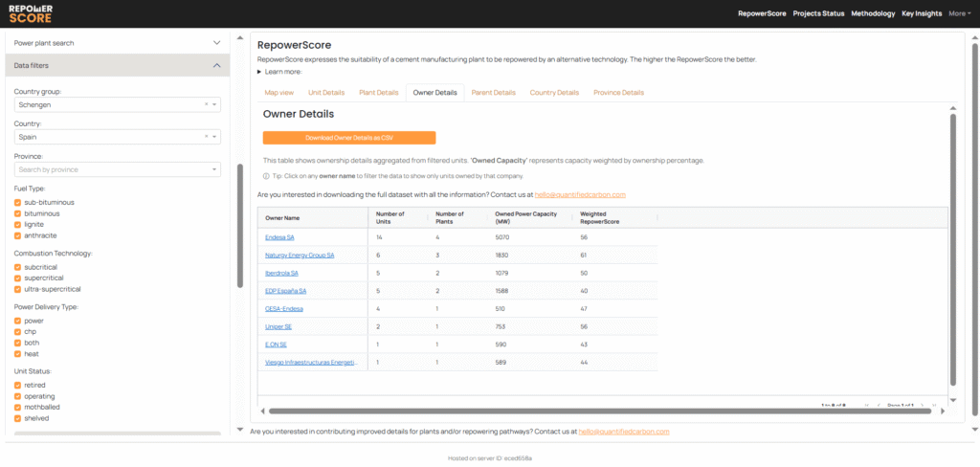Switch to the Plant Details tab

(378, 93)
